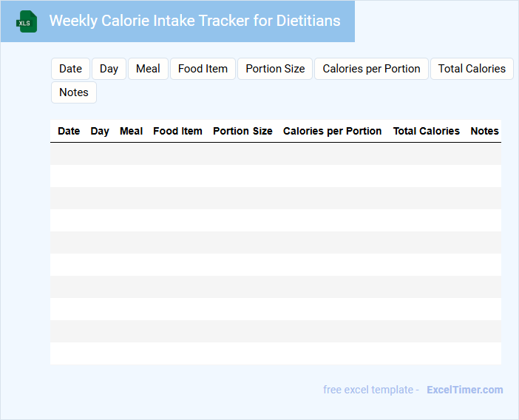Viewport: 519px width, 420px height.
Task: Select the Date tag button
Action: (x=70, y=69)
